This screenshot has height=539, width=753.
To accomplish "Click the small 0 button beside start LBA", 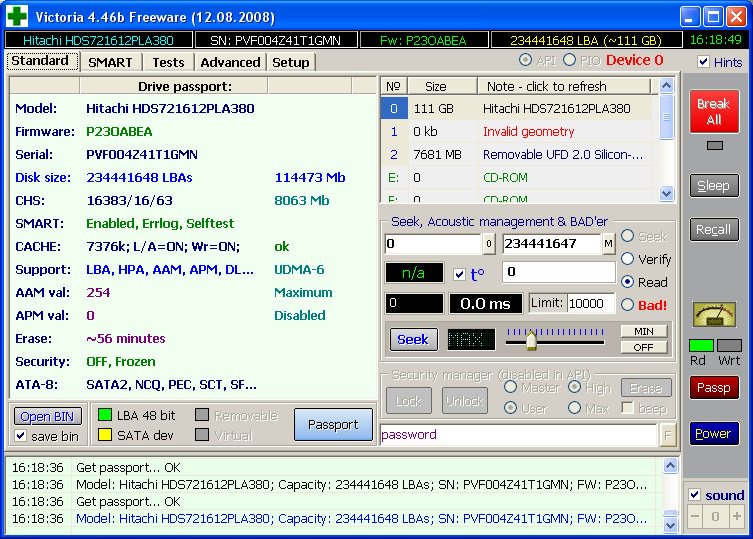I will (488, 244).
